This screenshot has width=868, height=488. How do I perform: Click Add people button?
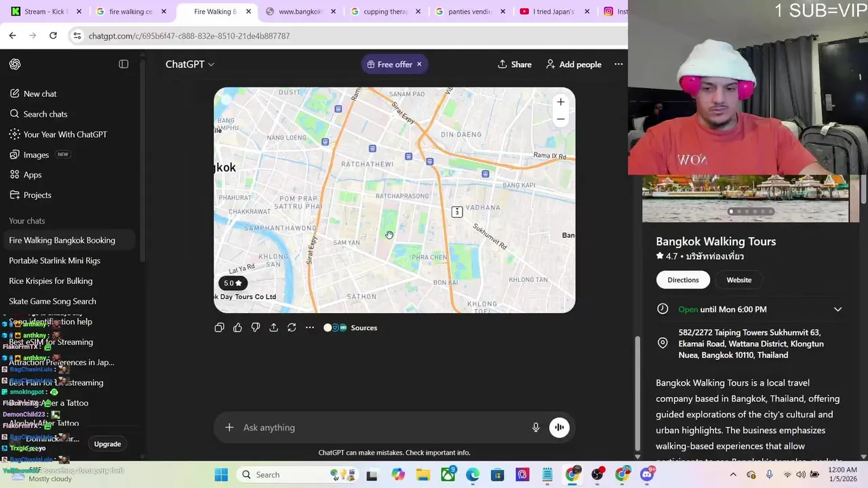click(574, 64)
